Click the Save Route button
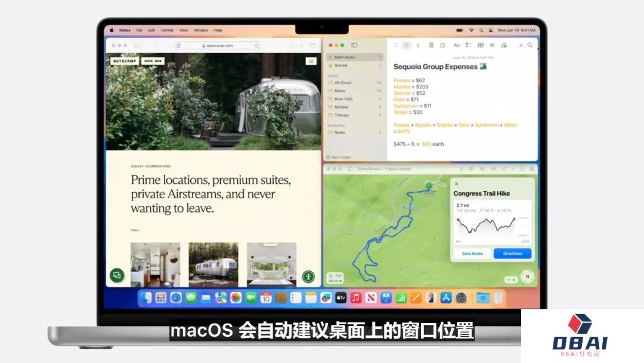The height and width of the screenshot is (363, 644). click(x=472, y=254)
